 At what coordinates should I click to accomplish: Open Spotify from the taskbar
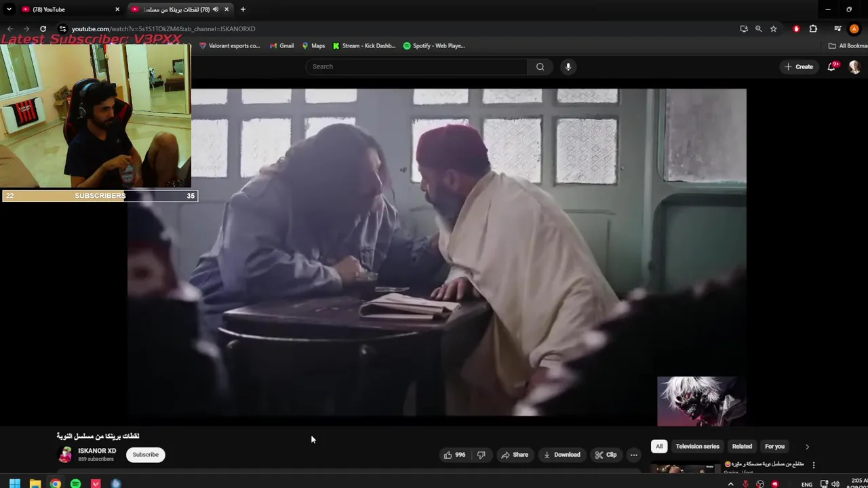point(76,483)
